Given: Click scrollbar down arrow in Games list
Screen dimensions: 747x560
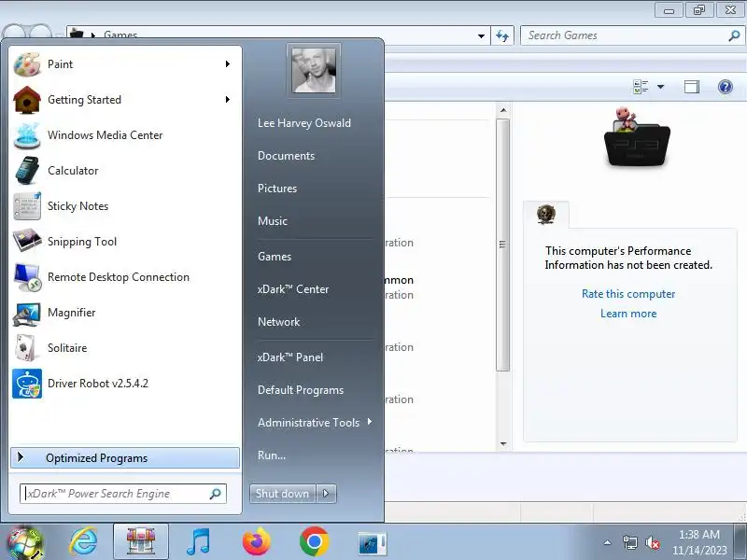Looking at the screenshot, I should (503, 444).
